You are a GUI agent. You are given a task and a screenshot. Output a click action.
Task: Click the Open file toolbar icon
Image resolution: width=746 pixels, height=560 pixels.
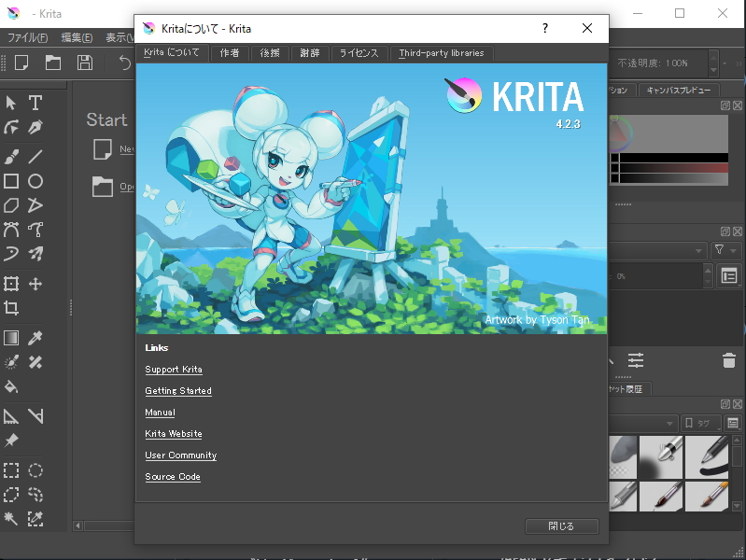(53, 63)
